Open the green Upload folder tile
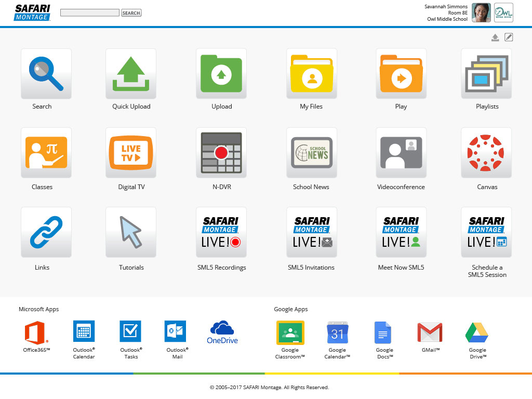This screenshot has height=399, width=532. coord(221,74)
